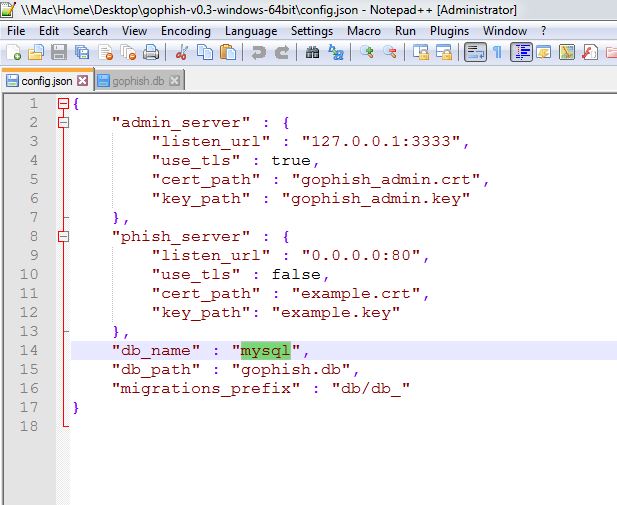Image resolution: width=617 pixels, height=505 pixels.
Task: Toggle show all characters pilcrow
Action: (x=497, y=52)
